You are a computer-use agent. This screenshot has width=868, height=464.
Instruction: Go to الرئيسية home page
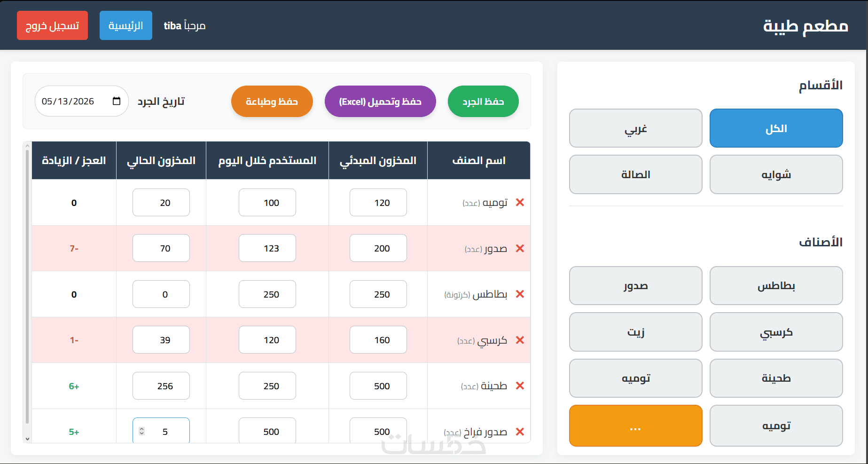pyautogui.click(x=125, y=25)
